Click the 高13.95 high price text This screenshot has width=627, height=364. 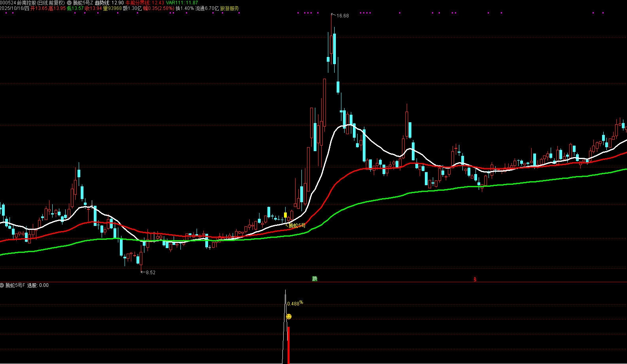pos(57,8)
